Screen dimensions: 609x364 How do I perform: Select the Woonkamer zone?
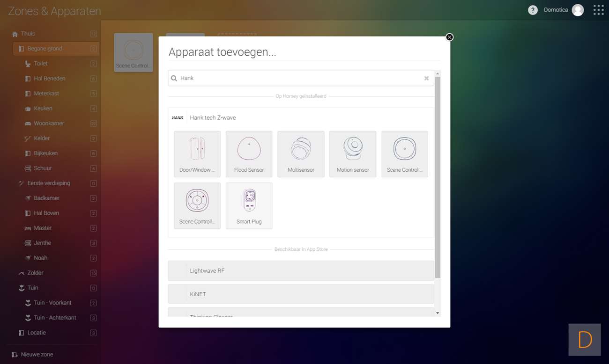49,124
